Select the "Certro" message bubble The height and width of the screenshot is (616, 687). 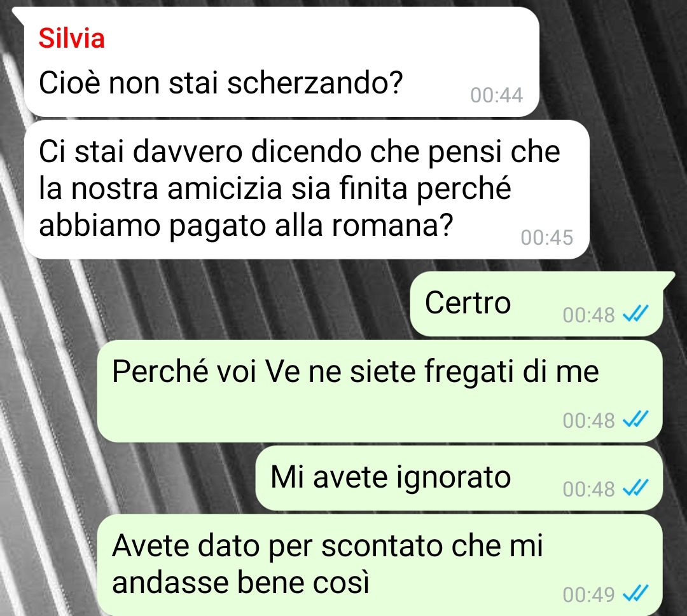536,304
